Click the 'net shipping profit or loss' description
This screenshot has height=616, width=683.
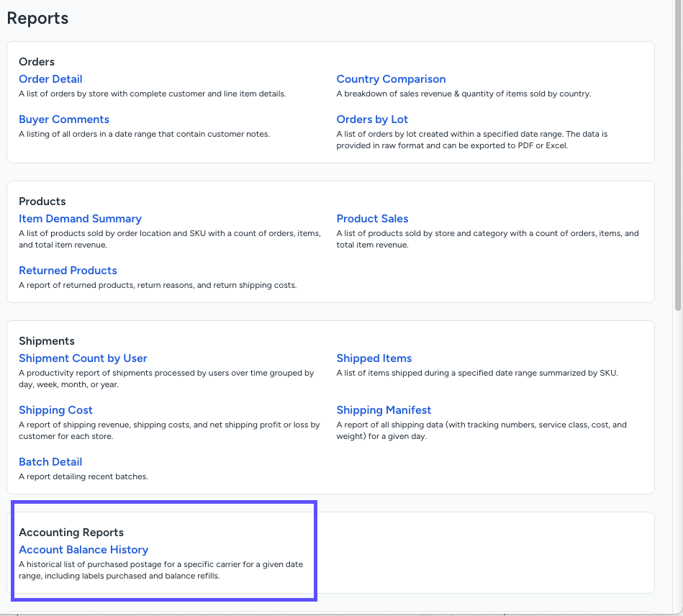pos(169,430)
